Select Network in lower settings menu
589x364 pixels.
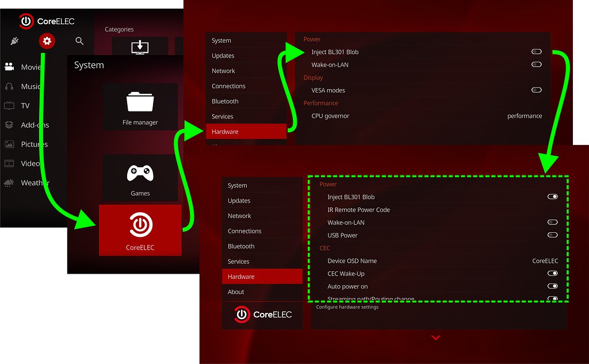coord(262,216)
